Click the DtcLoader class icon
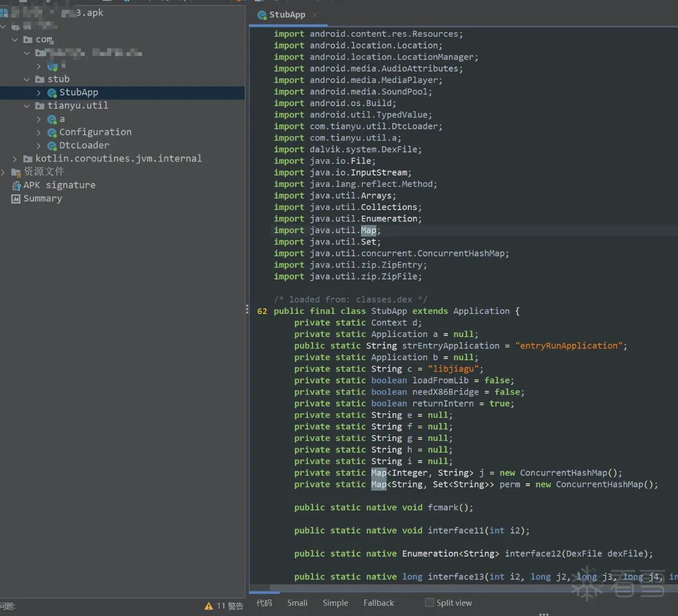Viewport: 678px width, 616px height. 52,146
